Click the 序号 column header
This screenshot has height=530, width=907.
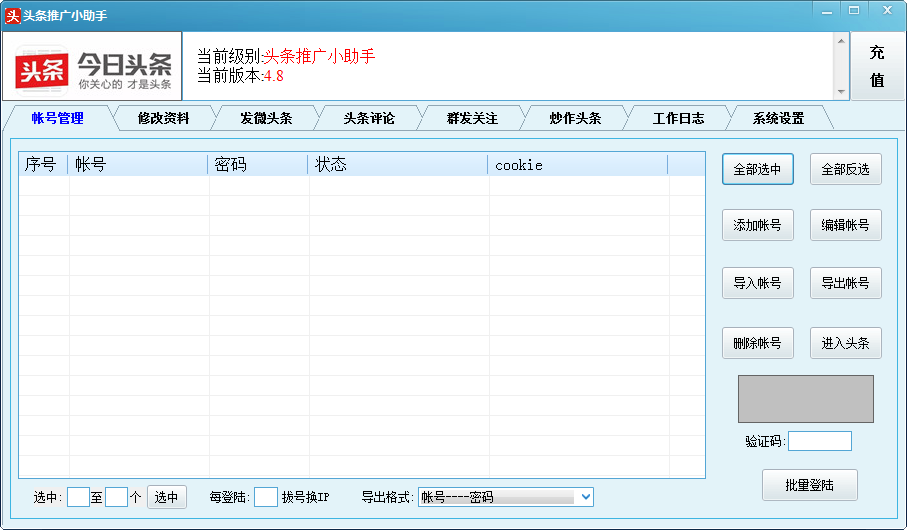click(43, 165)
